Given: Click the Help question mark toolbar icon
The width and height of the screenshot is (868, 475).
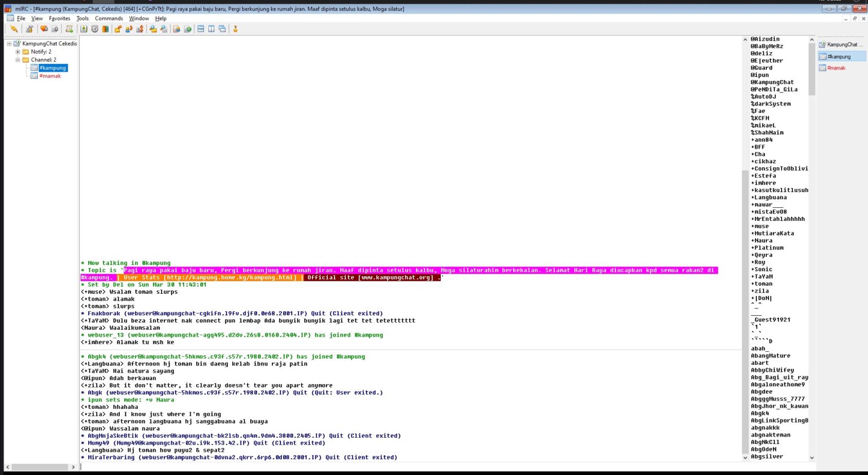Looking at the screenshot, I should tap(235, 29).
